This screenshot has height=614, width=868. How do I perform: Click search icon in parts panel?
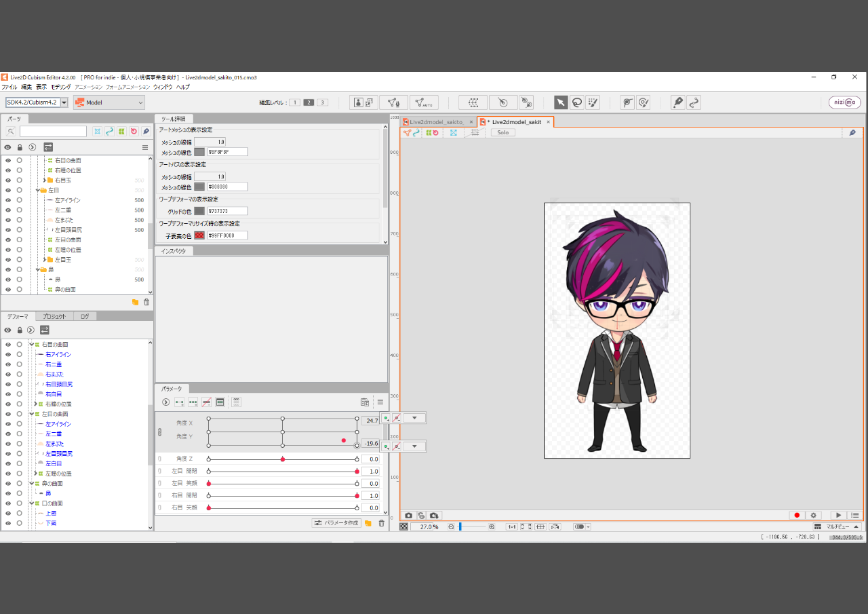pyautogui.click(x=11, y=132)
